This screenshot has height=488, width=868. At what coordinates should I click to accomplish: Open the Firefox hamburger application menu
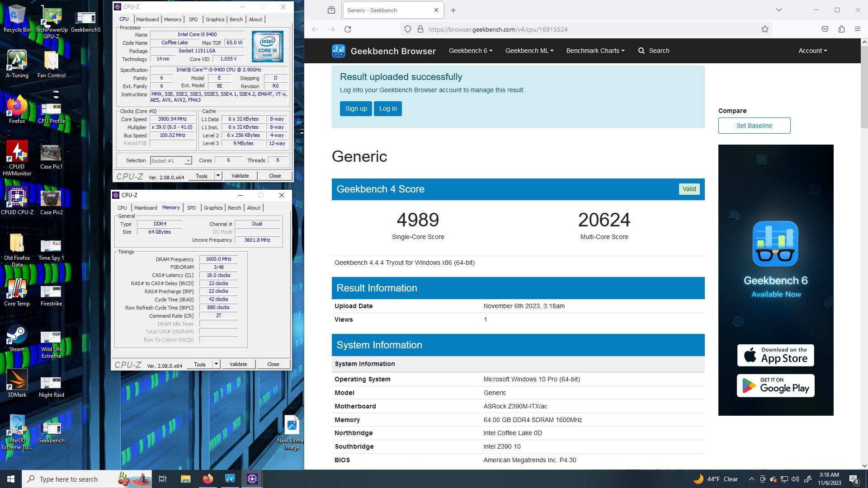858,29
